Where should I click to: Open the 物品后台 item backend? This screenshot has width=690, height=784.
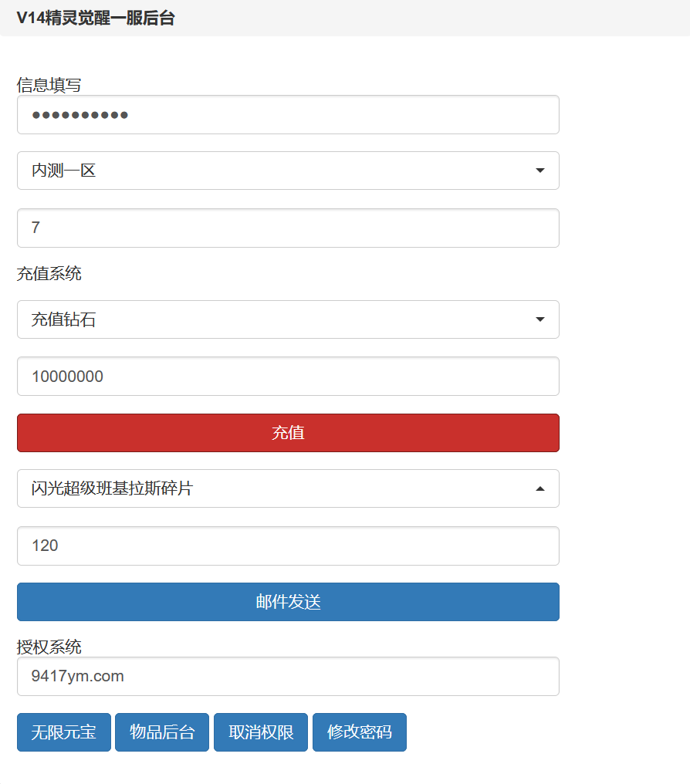tap(161, 732)
